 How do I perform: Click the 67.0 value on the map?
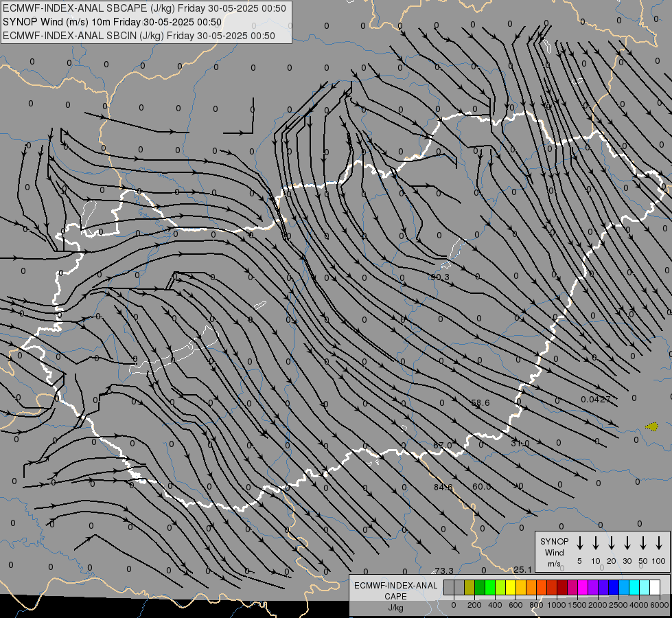pyautogui.click(x=442, y=446)
